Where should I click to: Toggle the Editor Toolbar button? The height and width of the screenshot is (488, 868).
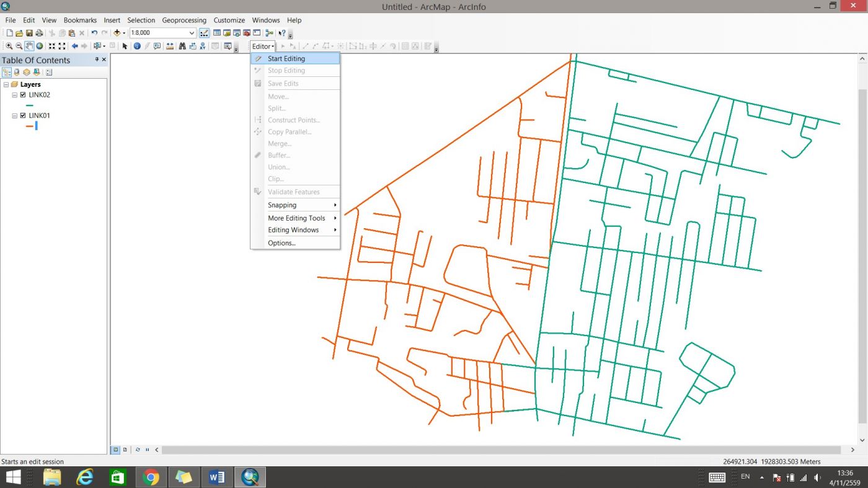click(204, 33)
